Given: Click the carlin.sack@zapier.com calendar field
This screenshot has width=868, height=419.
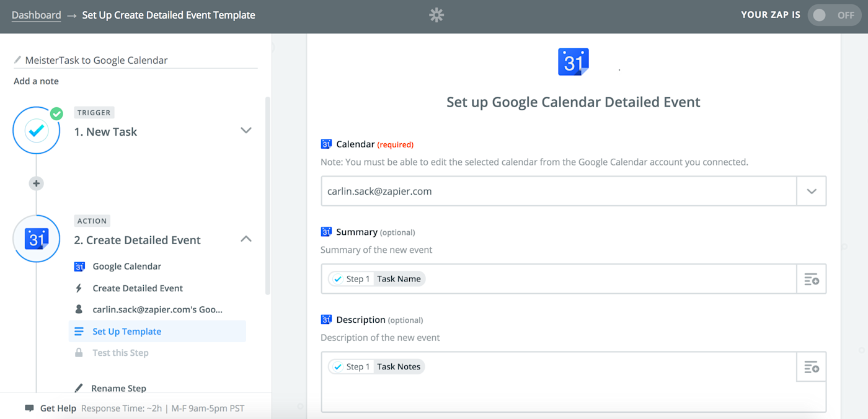Looking at the screenshot, I should [559, 192].
